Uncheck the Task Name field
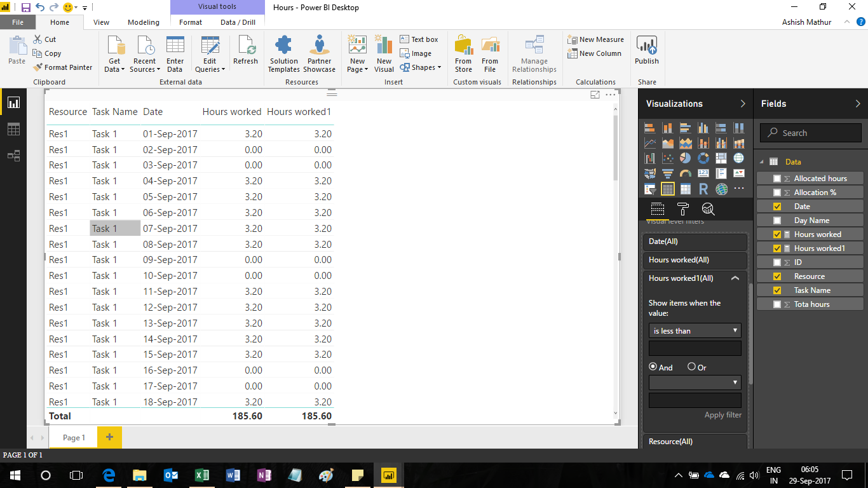 pyautogui.click(x=776, y=290)
